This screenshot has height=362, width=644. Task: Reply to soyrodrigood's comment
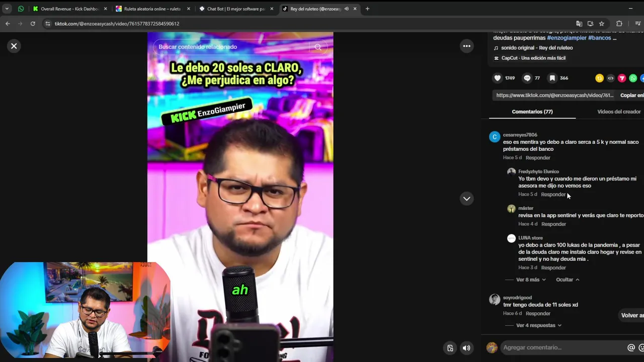click(538, 314)
